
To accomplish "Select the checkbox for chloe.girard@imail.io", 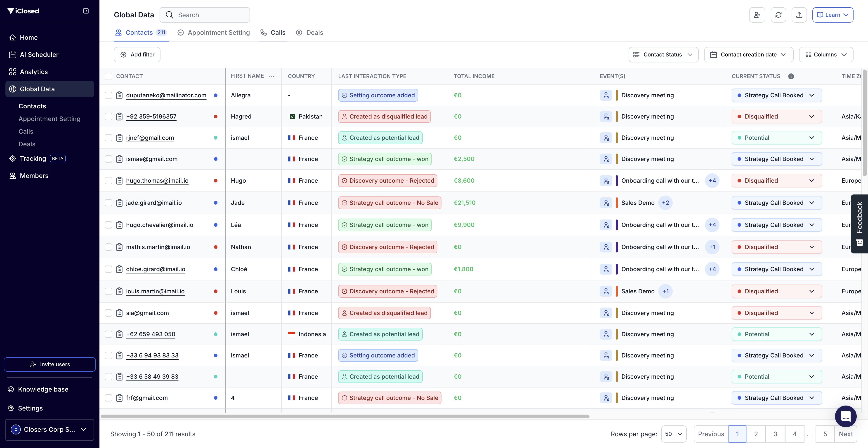I will coord(108,269).
